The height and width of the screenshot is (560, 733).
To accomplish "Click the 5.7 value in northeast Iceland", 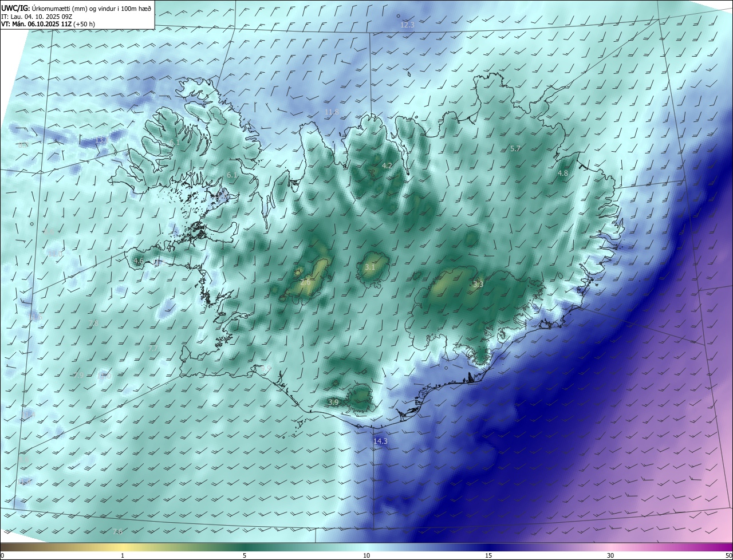I will pos(515,149).
